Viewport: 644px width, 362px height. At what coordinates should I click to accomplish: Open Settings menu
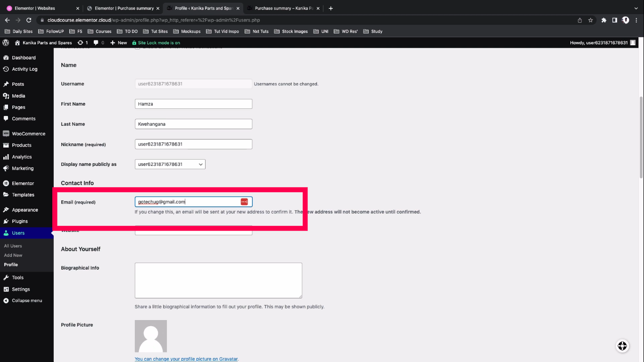coord(21,289)
